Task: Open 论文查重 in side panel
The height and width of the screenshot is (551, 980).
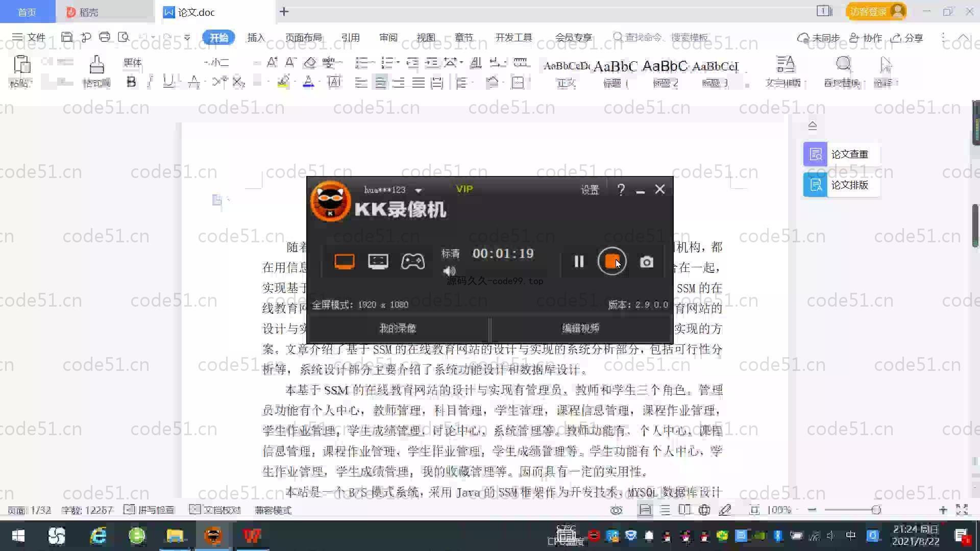Action: click(x=841, y=154)
